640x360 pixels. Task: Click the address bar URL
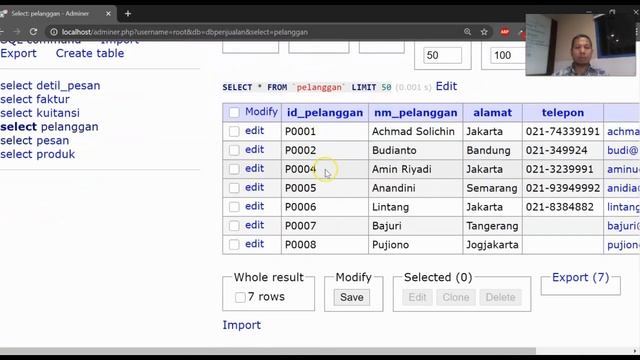185,32
